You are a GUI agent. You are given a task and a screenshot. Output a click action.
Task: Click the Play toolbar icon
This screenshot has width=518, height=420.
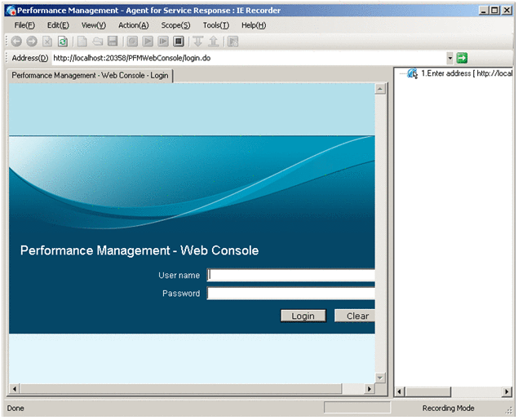tap(148, 42)
